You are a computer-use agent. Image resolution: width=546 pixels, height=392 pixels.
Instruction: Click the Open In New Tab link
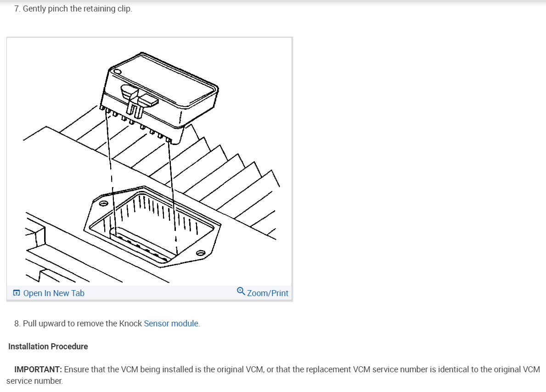[54, 293]
